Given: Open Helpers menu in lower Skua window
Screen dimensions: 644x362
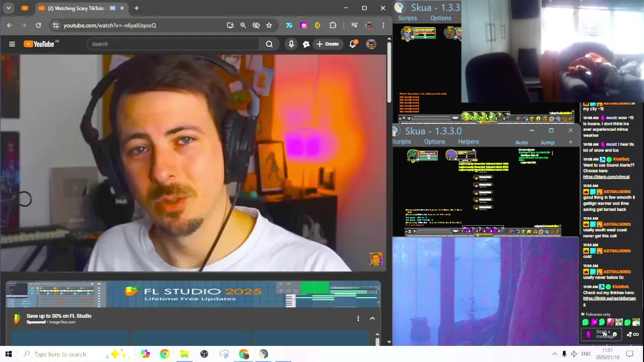Looking at the screenshot, I should coord(468,142).
